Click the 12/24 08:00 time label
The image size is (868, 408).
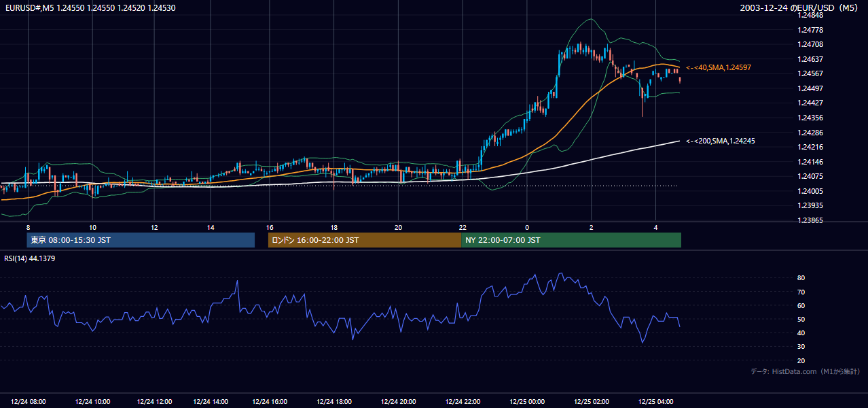click(x=29, y=401)
